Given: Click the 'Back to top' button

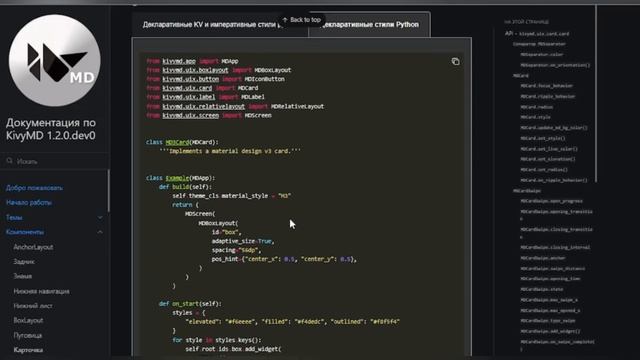Looking at the screenshot, I should point(302,20).
